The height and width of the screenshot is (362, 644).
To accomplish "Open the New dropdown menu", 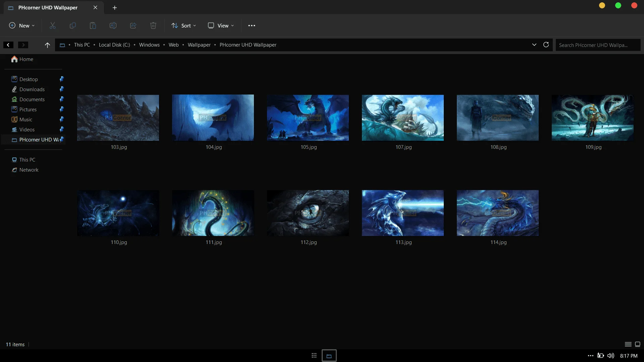I will (x=22, y=25).
